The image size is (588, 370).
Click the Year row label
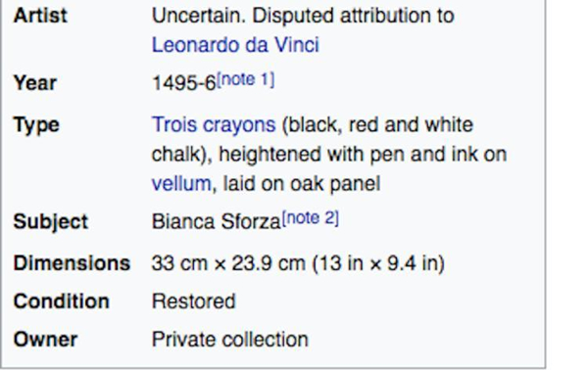[35, 83]
